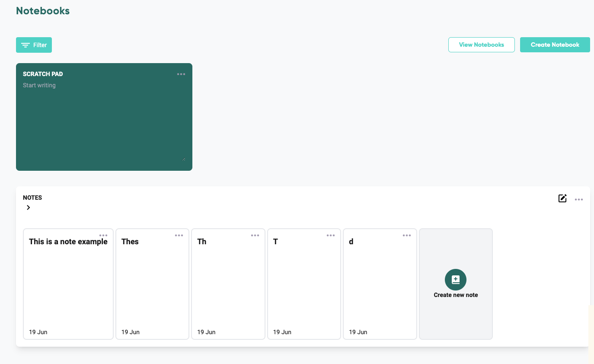Open three-dot menu on 'Th' note

coord(255,235)
